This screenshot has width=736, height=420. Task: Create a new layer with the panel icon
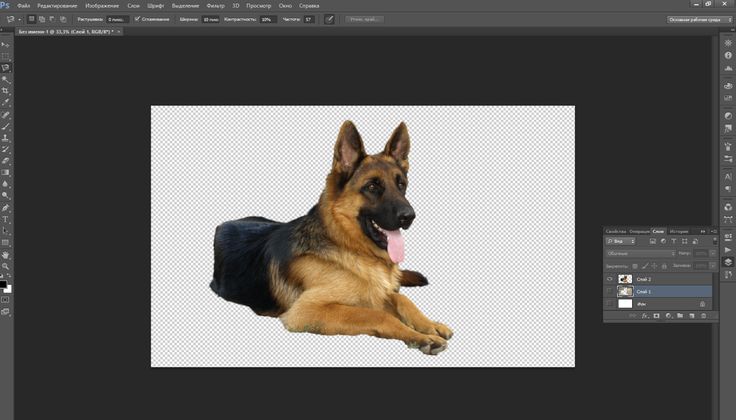pos(692,316)
